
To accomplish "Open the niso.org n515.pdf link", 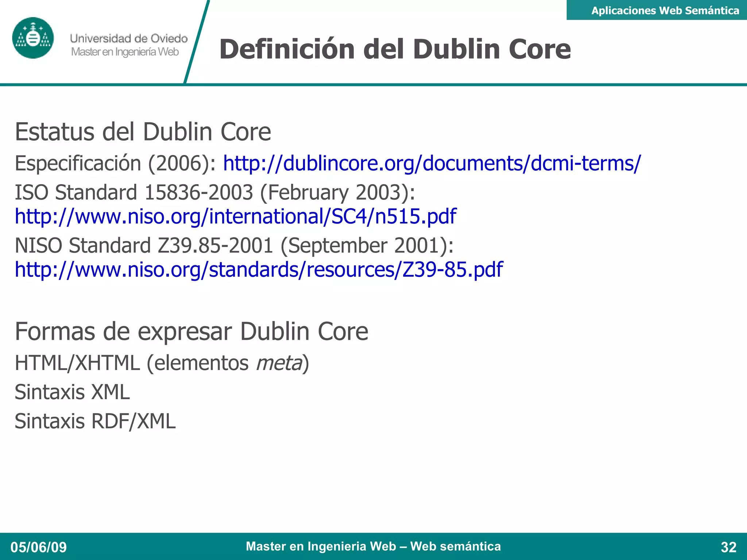I will (x=235, y=216).
